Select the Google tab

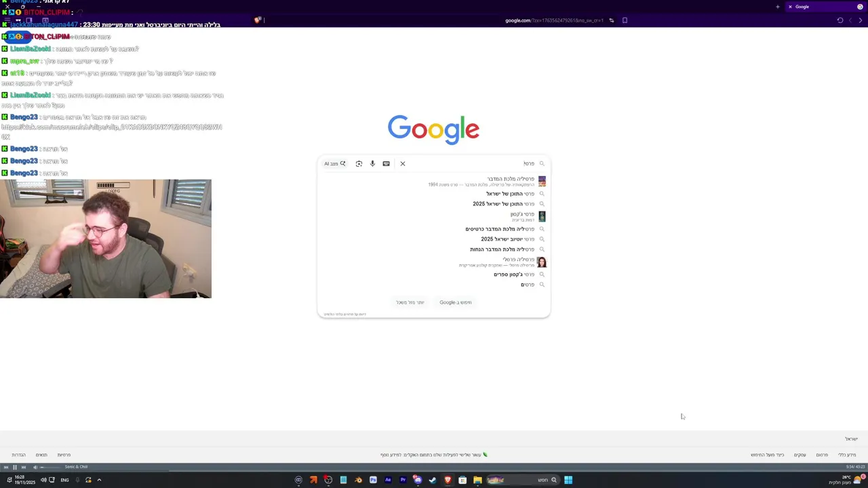[826, 7]
